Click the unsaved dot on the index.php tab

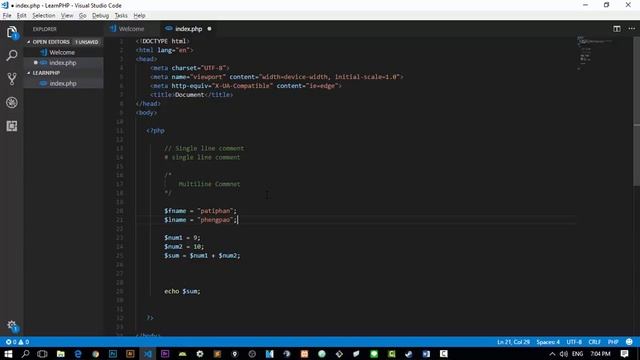click(x=209, y=29)
